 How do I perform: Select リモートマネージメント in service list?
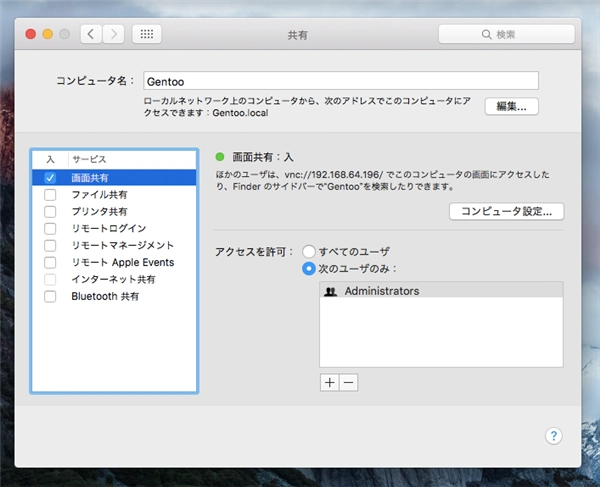pos(123,245)
